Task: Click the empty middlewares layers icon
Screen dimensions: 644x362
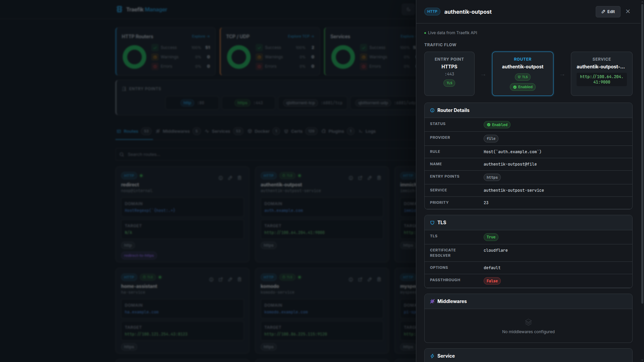Action: 528,322
